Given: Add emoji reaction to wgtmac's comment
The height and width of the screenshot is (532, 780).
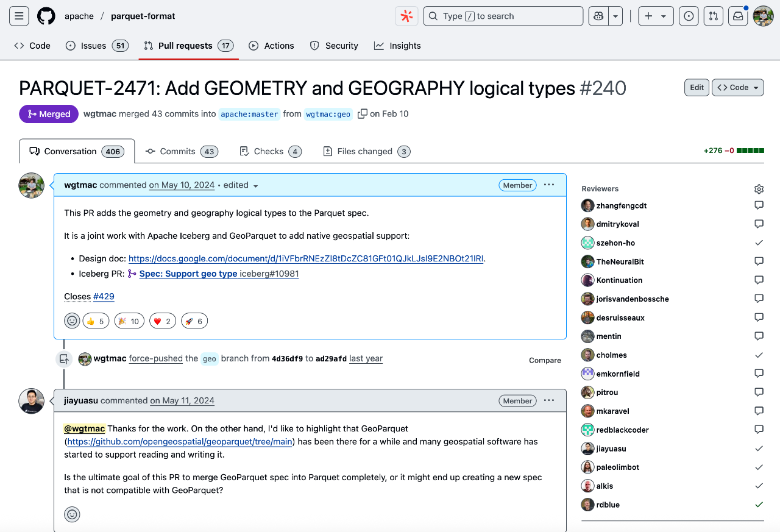Looking at the screenshot, I should pos(72,321).
